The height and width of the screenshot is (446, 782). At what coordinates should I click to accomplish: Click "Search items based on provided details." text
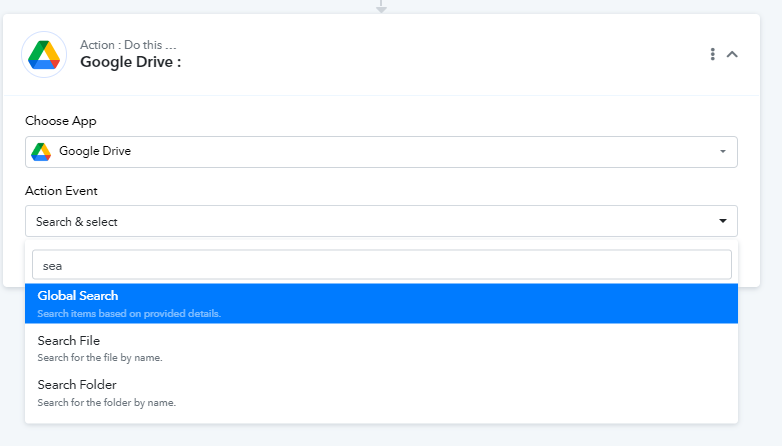click(129, 313)
